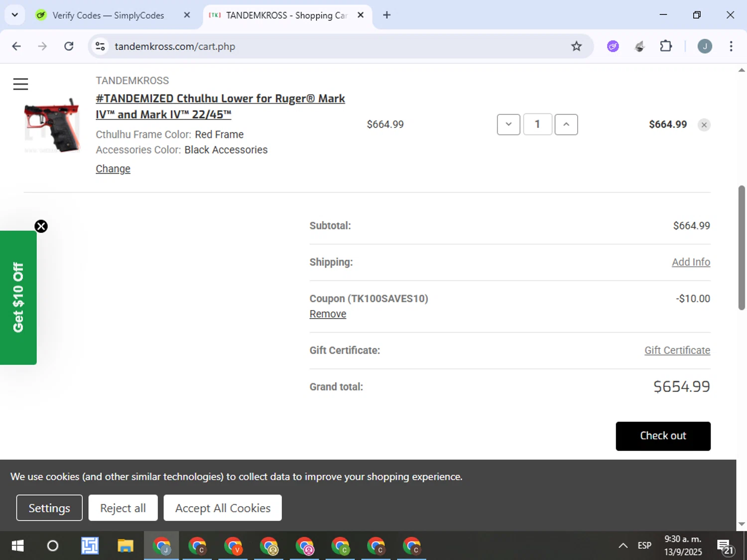Open the Chrome profile J avatar
Viewport: 747px width, 560px height.
(x=705, y=46)
